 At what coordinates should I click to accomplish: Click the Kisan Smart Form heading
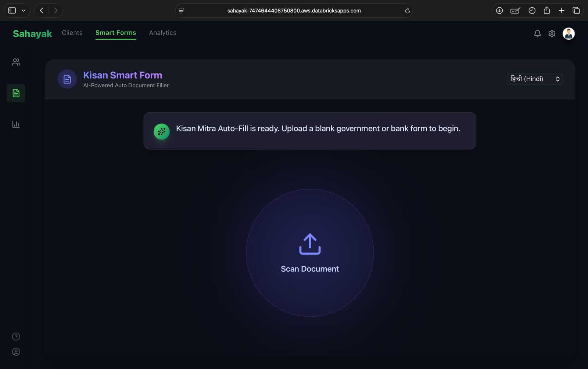click(x=123, y=75)
